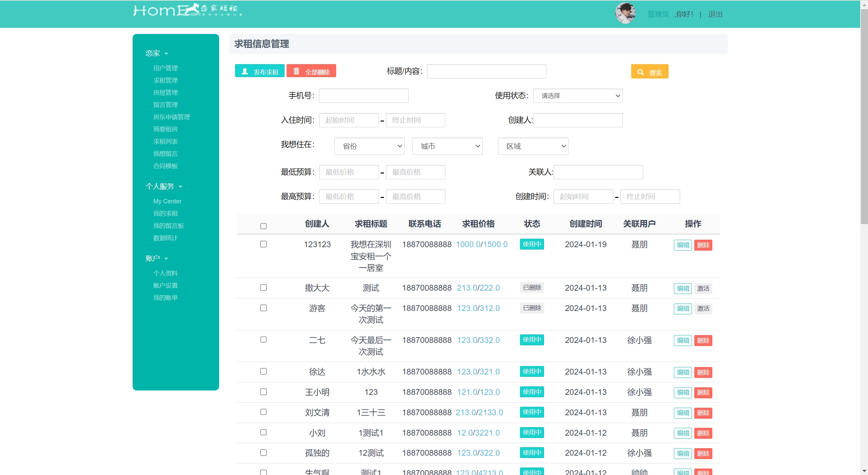Screen dimensions: 868x475
Task: Toggle the 账户 section caret
Action: click(x=166, y=259)
